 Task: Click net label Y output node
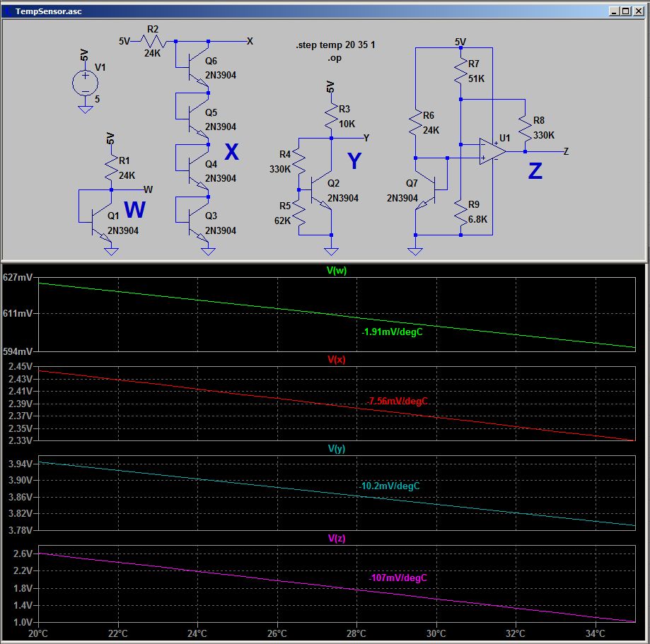point(366,138)
